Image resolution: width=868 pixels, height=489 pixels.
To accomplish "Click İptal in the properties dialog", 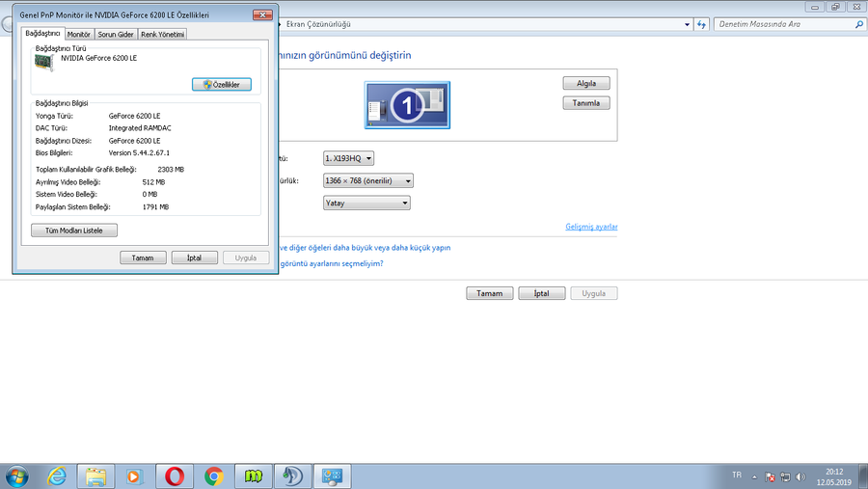I will point(194,258).
